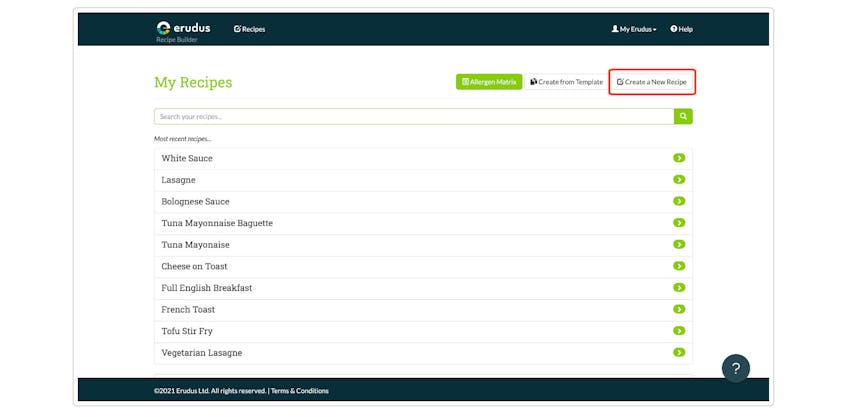Click the green search magnifier button
850x408 pixels.
point(684,116)
